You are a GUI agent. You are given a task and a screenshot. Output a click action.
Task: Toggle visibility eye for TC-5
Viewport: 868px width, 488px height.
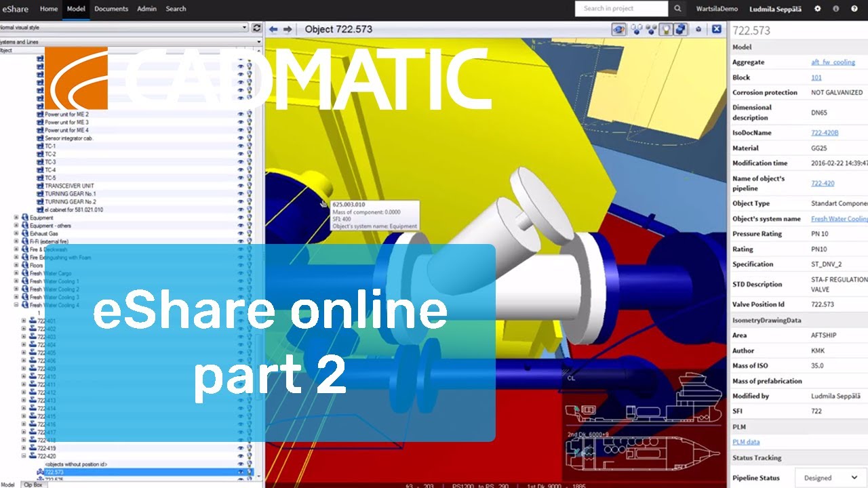[x=241, y=178]
